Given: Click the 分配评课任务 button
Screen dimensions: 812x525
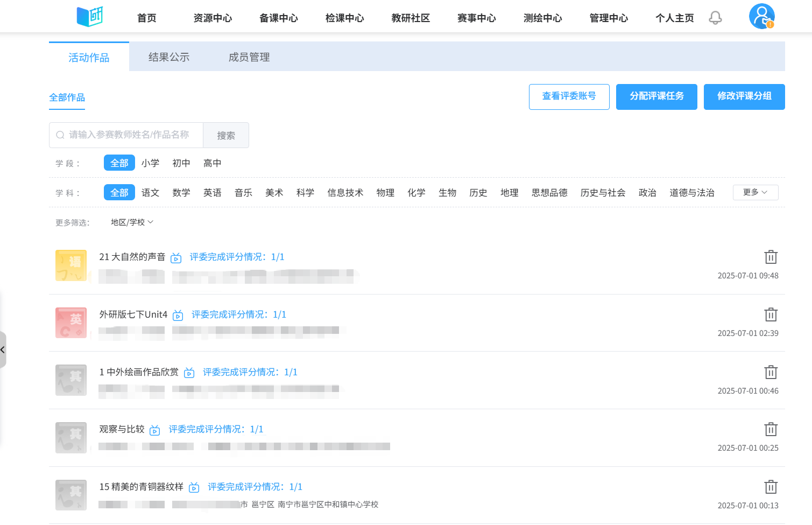Looking at the screenshot, I should tap(656, 96).
